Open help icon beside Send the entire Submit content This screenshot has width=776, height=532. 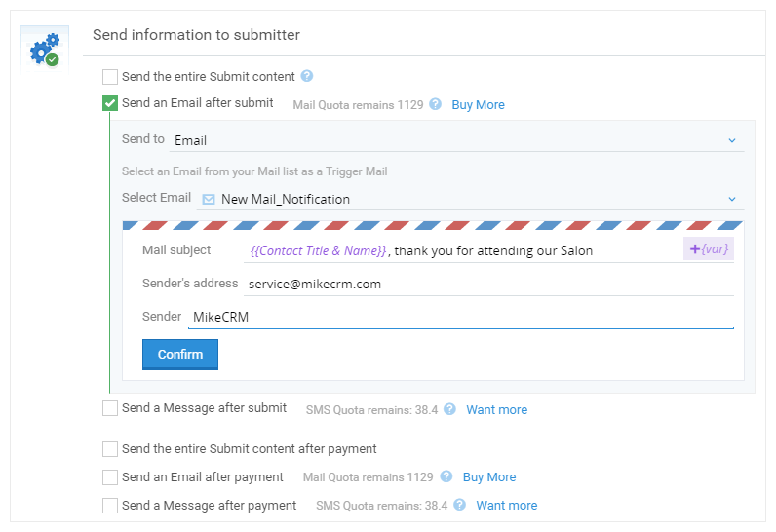click(x=307, y=76)
